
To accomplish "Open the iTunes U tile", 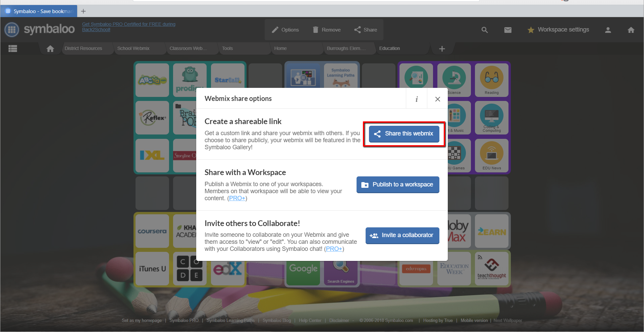I will point(152,269).
